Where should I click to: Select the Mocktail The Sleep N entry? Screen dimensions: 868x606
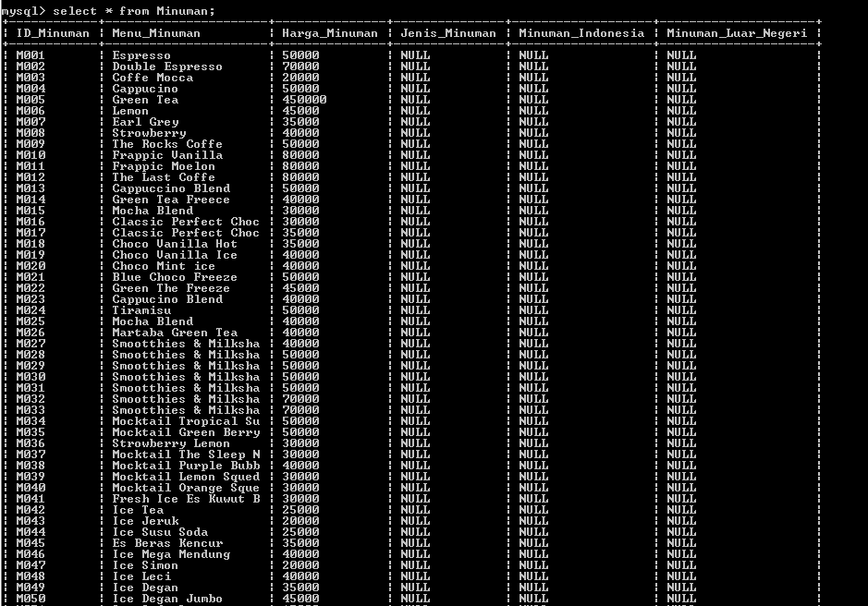click(x=186, y=454)
